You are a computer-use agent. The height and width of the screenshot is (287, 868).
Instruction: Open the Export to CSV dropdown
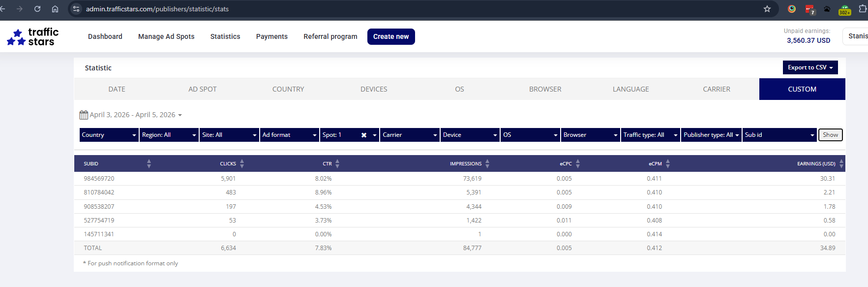(x=810, y=67)
